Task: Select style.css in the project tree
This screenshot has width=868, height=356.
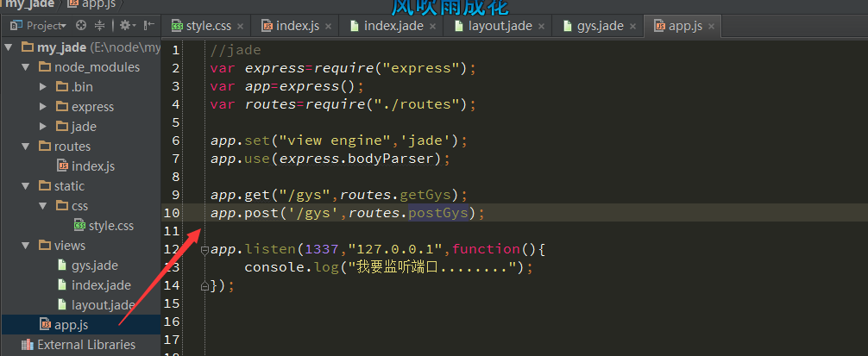Action: (110, 226)
